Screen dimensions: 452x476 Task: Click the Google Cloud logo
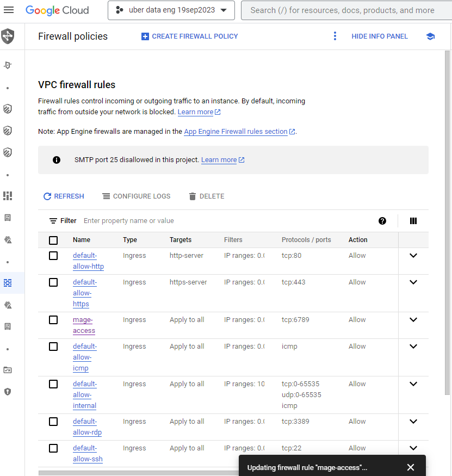click(57, 10)
